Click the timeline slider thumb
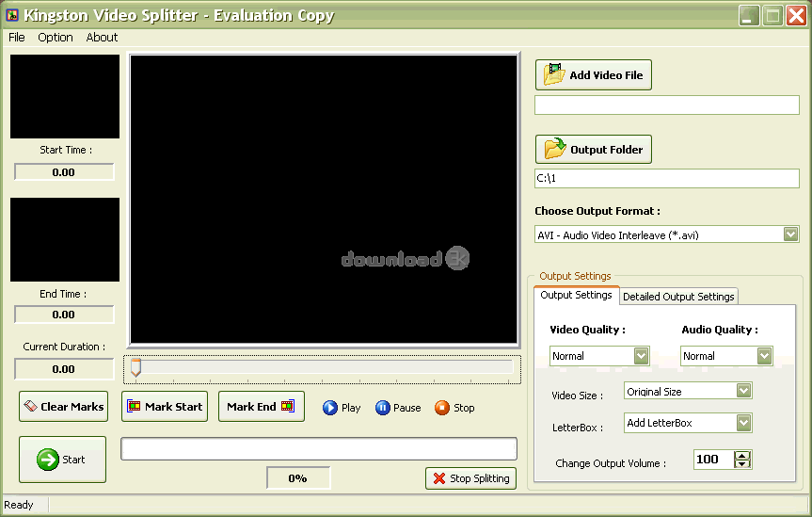The height and width of the screenshot is (517, 812). pos(135,367)
